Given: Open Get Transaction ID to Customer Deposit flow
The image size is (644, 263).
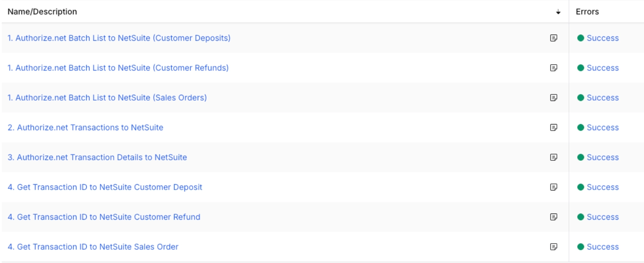Looking at the screenshot, I should pyautogui.click(x=105, y=187).
